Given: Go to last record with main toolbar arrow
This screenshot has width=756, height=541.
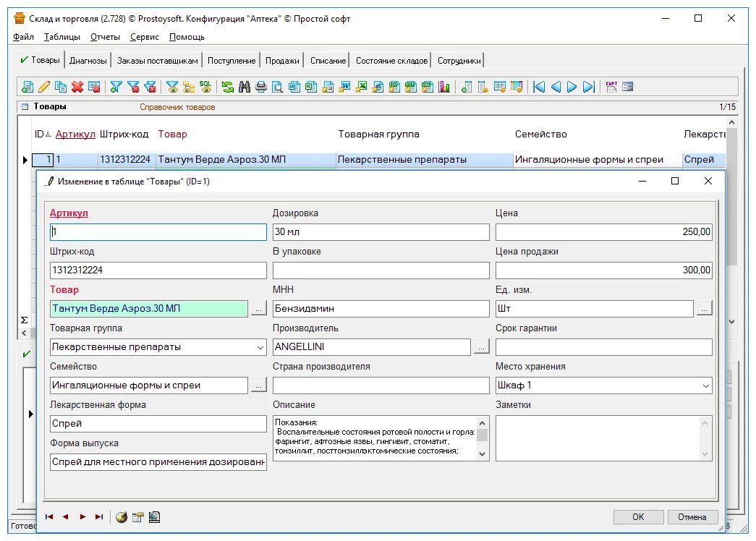Looking at the screenshot, I should pos(589,87).
